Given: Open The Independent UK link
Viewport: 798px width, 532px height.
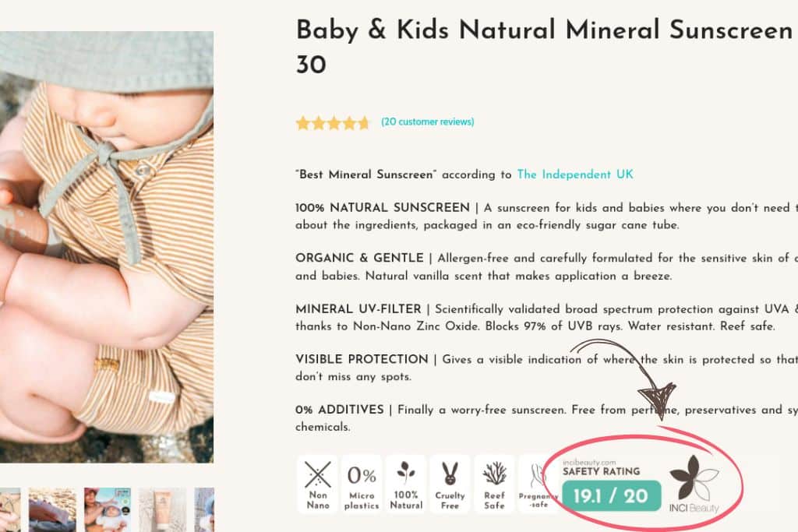Looking at the screenshot, I should click(x=575, y=174).
